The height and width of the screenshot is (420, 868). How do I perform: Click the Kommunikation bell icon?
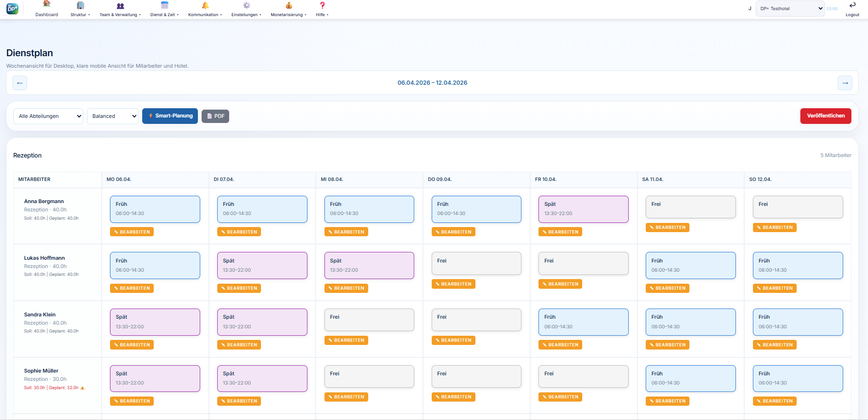[205, 5]
